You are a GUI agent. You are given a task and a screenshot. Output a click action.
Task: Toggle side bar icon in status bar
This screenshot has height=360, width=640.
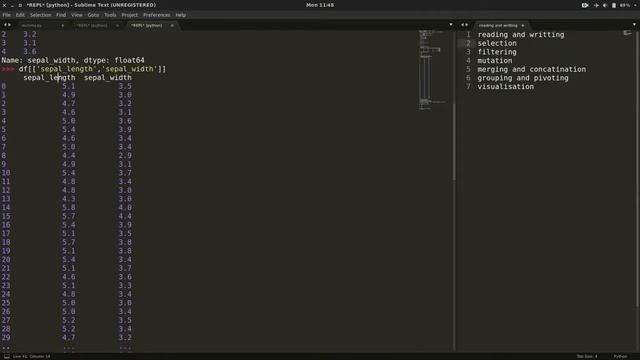pos(7,356)
